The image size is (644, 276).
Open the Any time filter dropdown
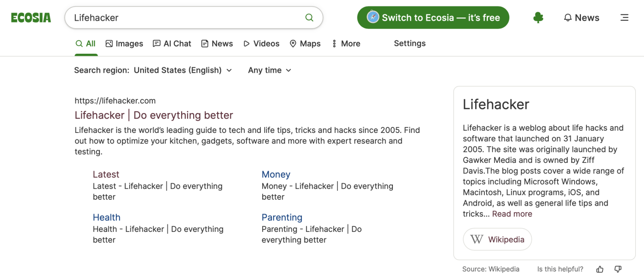tap(270, 70)
